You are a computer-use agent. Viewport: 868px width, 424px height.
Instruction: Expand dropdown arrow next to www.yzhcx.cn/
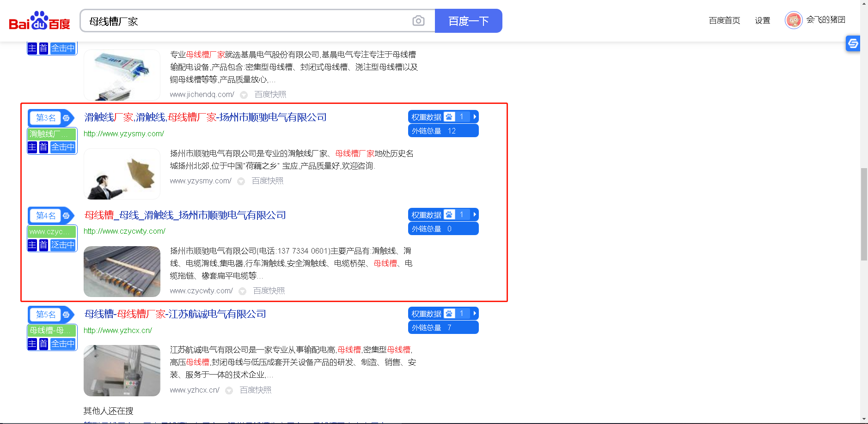pyautogui.click(x=229, y=391)
